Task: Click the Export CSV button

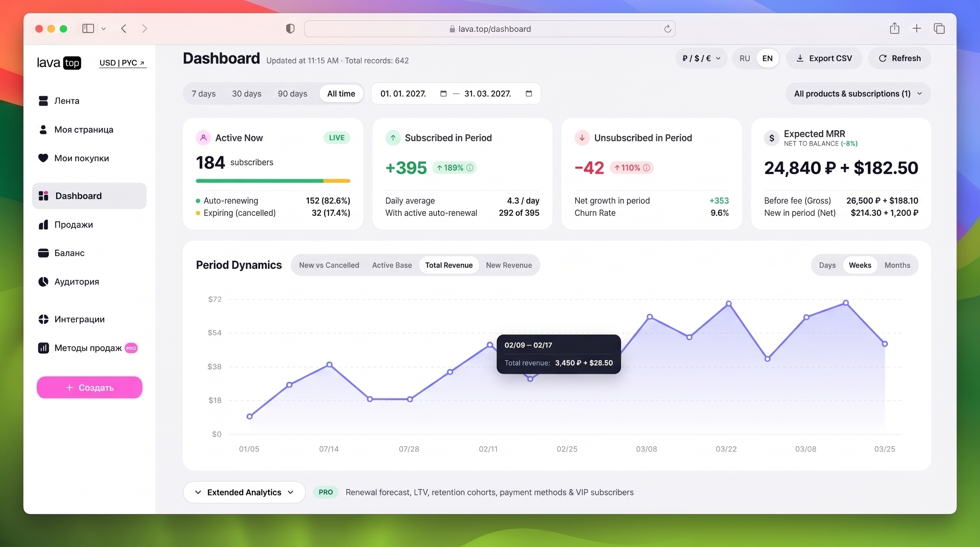Action: click(x=824, y=58)
